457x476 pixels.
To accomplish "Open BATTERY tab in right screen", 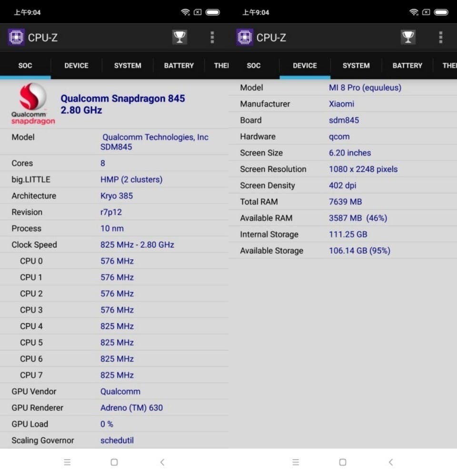I will 407,66.
